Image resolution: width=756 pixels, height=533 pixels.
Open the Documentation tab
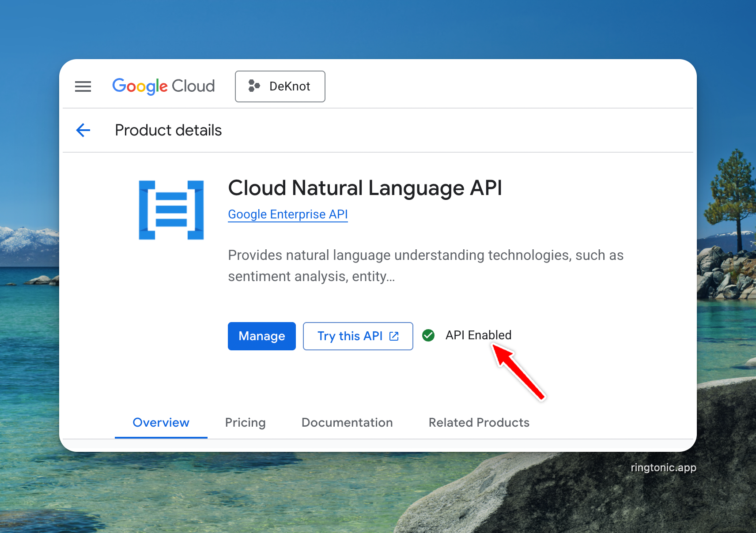point(347,423)
